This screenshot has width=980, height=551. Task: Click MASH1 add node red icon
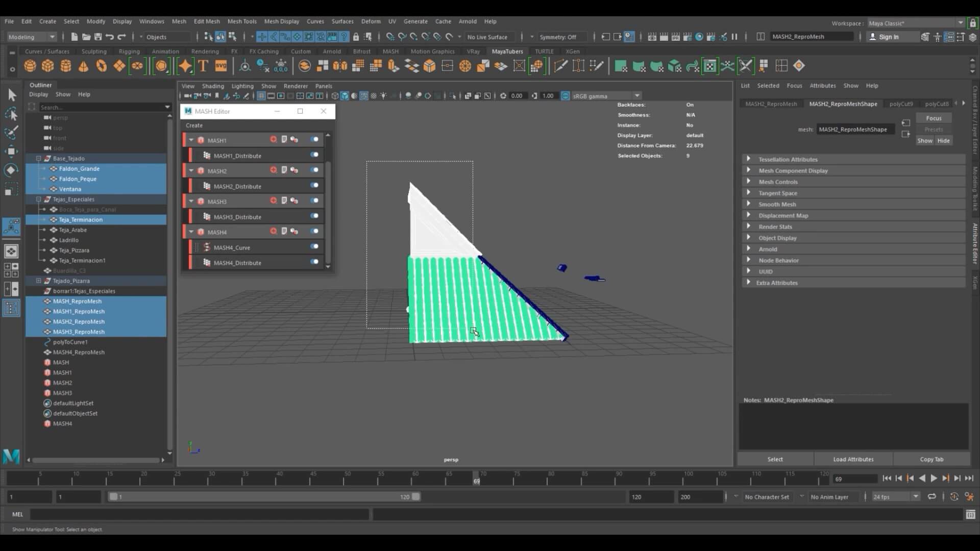274,139
